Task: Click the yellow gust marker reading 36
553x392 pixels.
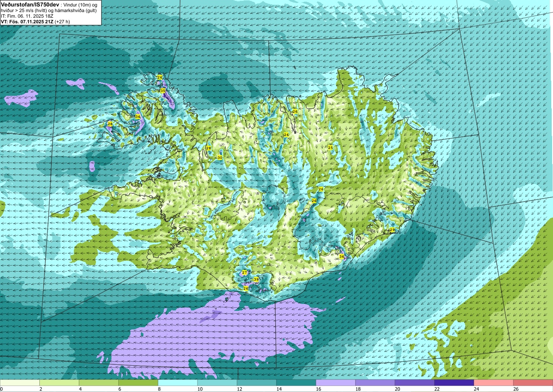Action: [341, 256]
